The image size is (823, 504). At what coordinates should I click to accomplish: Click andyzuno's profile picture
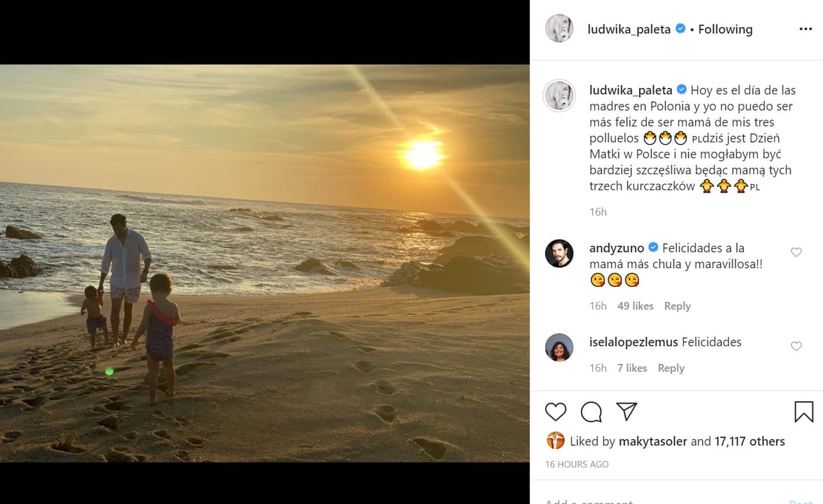pyautogui.click(x=559, y=251)
